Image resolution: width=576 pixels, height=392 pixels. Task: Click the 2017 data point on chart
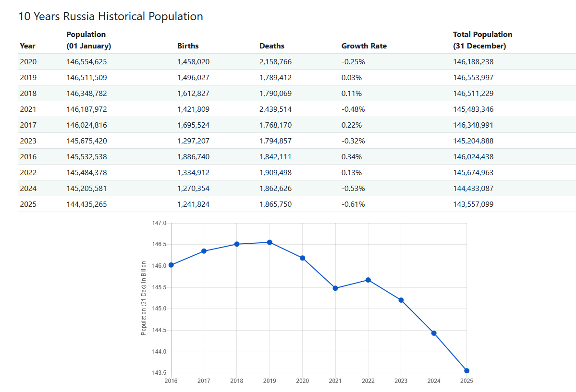(x=204, y=251)
